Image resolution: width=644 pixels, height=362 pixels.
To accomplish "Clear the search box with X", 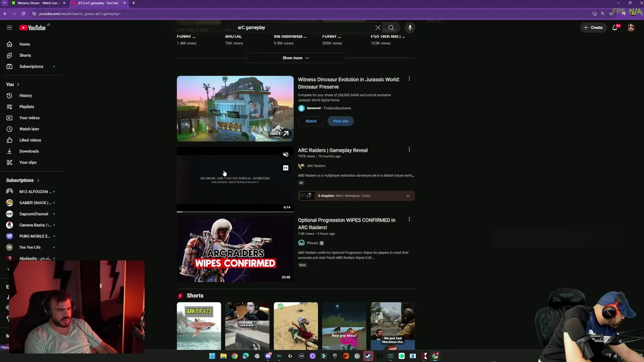I will (x=378, y=28).
